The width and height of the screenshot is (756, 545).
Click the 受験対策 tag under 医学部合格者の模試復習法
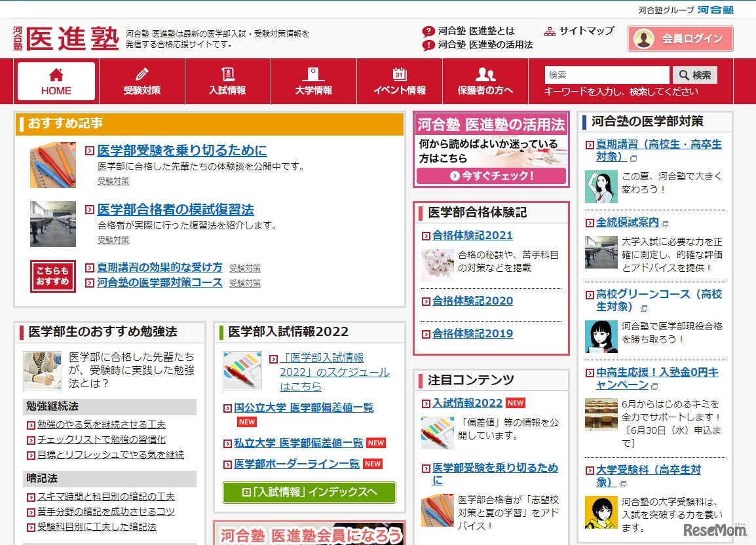(x=113, y=240)
